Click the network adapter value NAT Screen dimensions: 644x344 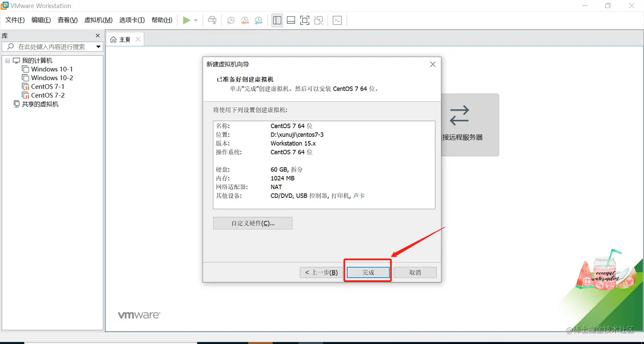point(276,187)
